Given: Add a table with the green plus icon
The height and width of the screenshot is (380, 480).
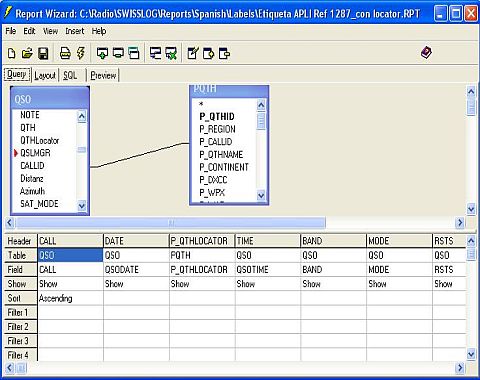Looking at the screenshot, I should (x=102, y=53).
